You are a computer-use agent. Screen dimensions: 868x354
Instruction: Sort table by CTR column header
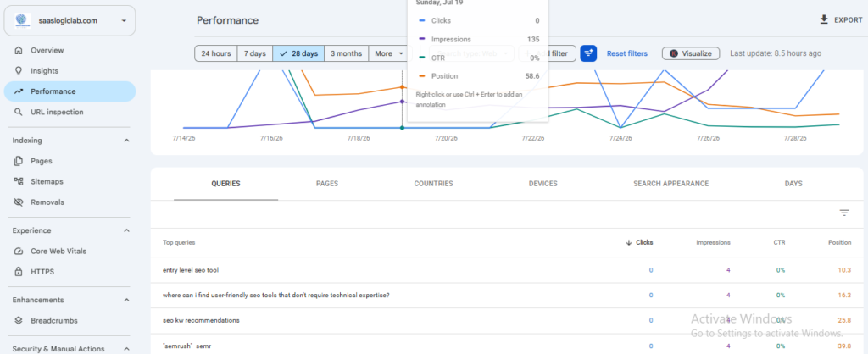(780, 242)
